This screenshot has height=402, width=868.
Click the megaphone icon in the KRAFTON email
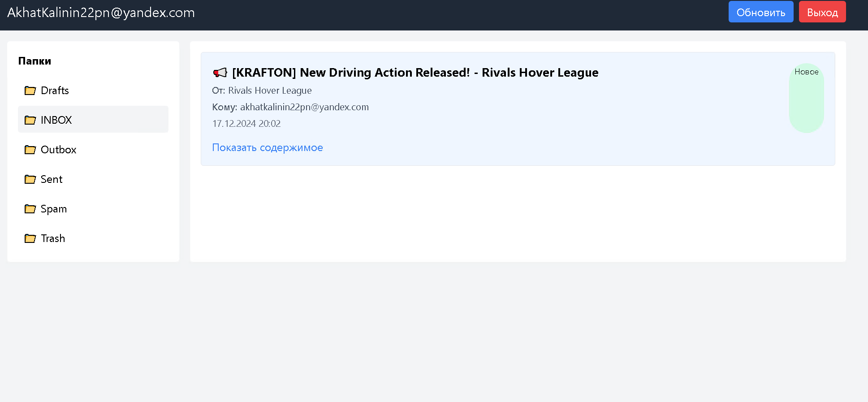220,73
